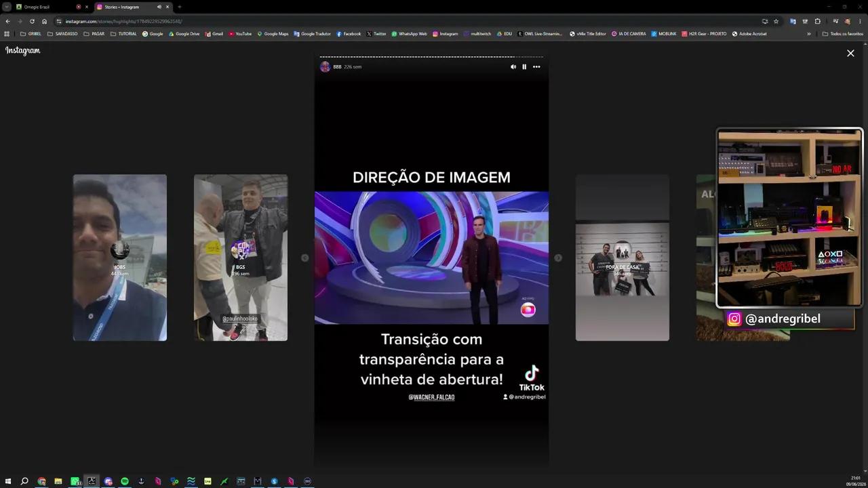Open the BGS highlight thumbnail

pyautogui.click(x=241, y=258)
